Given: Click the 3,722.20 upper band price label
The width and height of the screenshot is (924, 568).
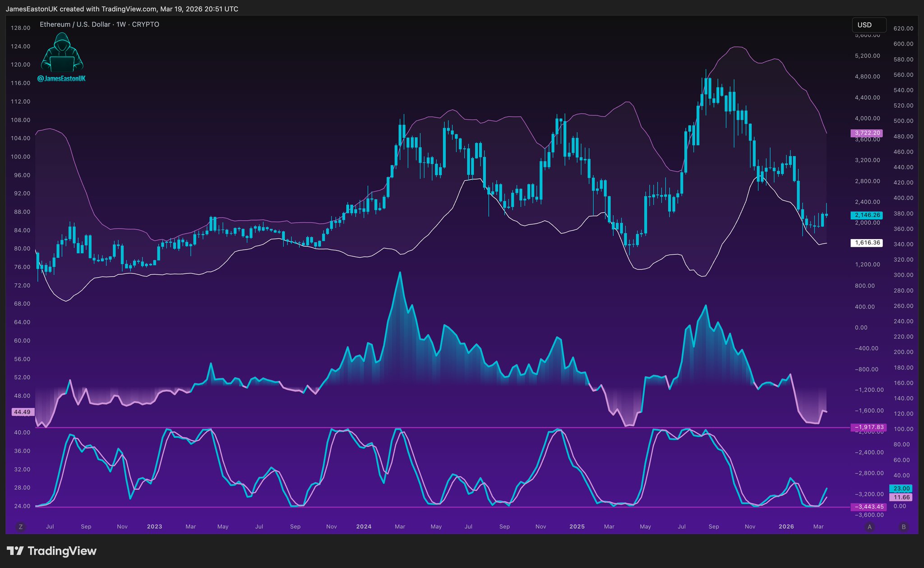Looking at the screenshot, I should coord(866,133).
